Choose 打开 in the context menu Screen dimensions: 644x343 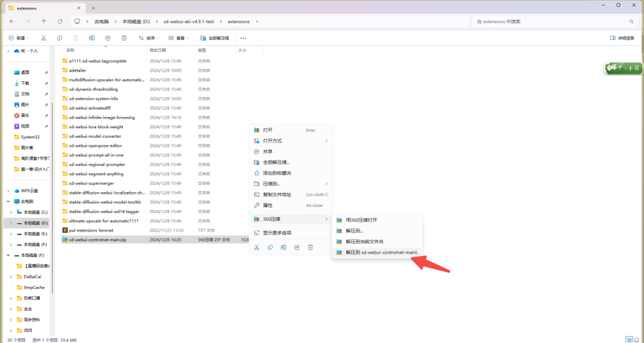[291, 130]
